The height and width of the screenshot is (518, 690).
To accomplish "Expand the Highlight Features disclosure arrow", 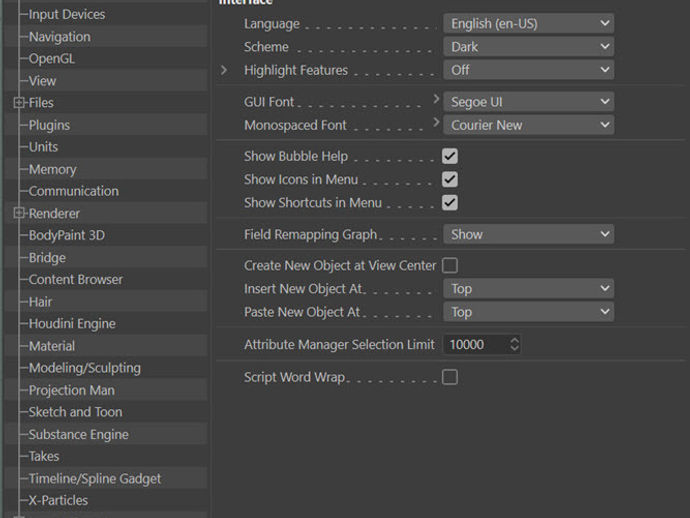I will pyautogui.click(x=224, y=70).
